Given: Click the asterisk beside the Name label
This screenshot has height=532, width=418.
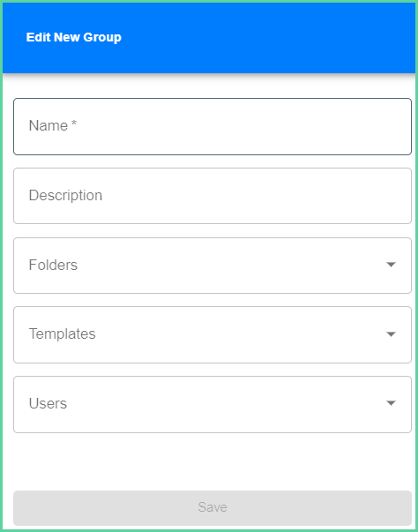Looking at the screenshot, I should point(73,123).
